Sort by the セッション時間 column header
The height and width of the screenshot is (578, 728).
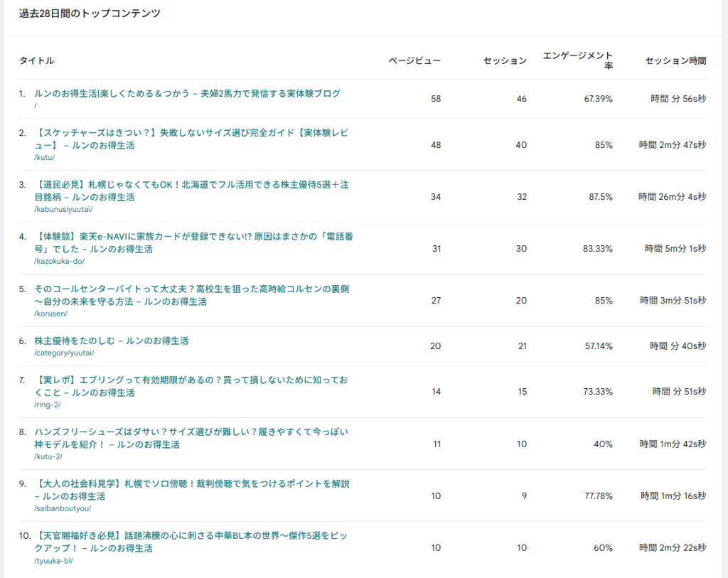675,61
